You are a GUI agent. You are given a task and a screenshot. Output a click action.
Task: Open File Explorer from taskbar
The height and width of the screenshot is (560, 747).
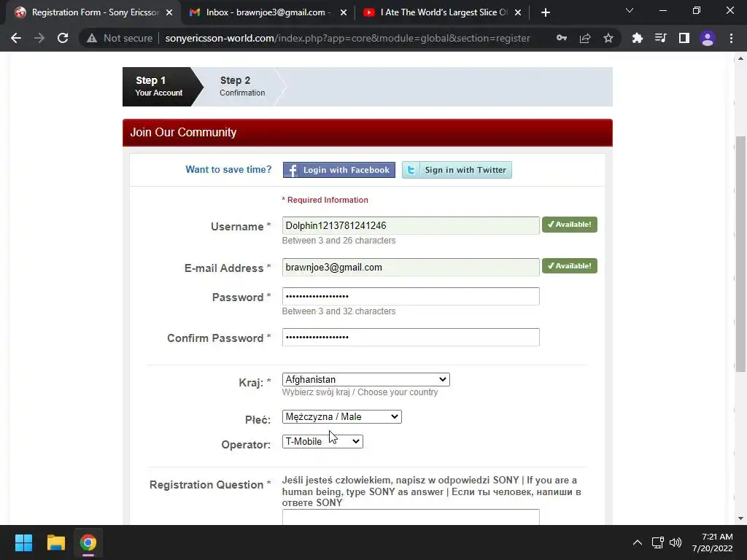click(x=55, y=542)
